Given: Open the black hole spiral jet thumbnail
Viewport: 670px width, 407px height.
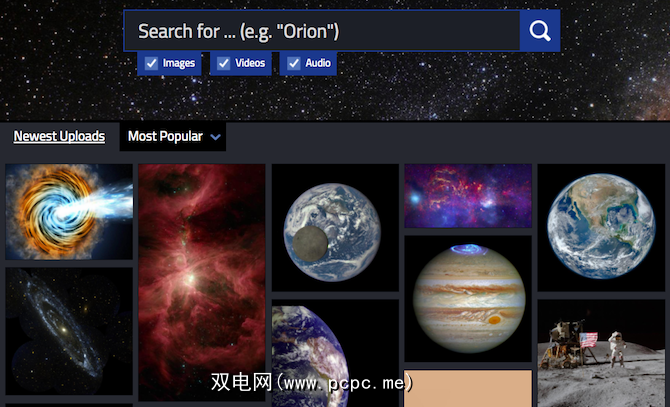Looking at the screenshot, I should 69,212.
